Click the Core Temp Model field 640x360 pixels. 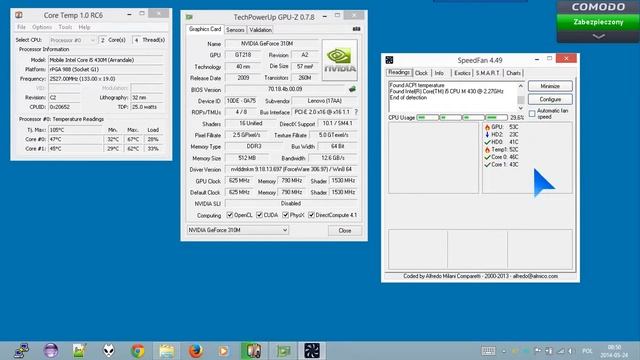(106, 60)
